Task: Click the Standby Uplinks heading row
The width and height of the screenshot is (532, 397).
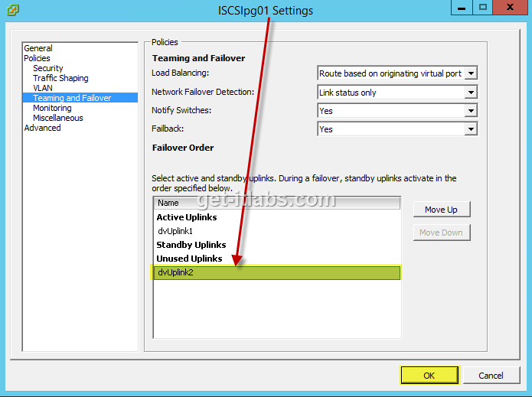Action: [x=277, y=245]
